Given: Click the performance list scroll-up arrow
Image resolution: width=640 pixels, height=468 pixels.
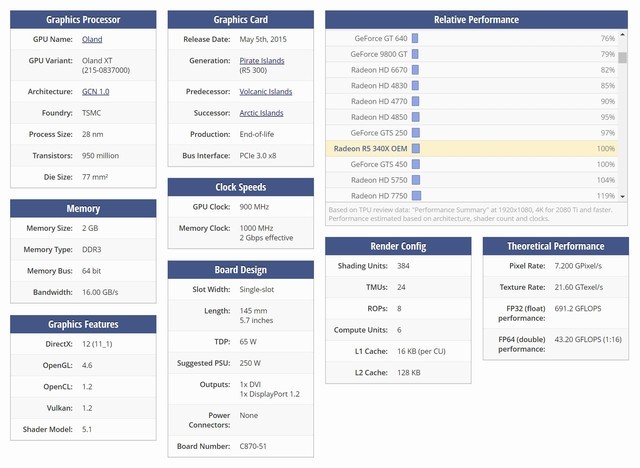Looking at the screenshot, I should 622,35.
